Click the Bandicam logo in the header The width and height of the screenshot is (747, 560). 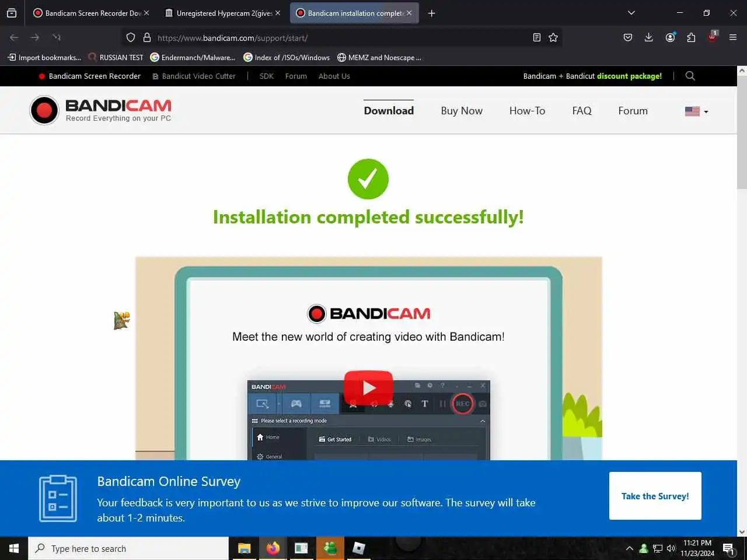pyautogui.click(x=100, y=110)
